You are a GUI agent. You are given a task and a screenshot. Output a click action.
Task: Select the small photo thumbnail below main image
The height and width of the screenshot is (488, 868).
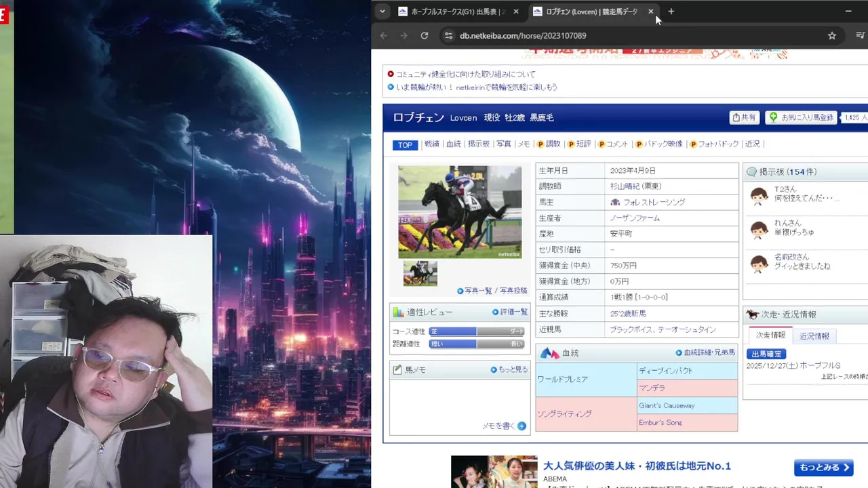(x=420, y=273)
